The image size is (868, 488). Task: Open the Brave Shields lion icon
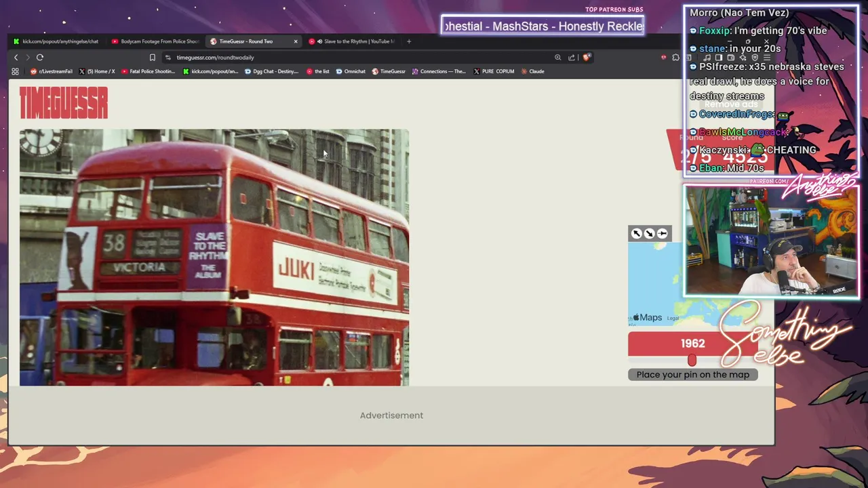pos(587,58)
